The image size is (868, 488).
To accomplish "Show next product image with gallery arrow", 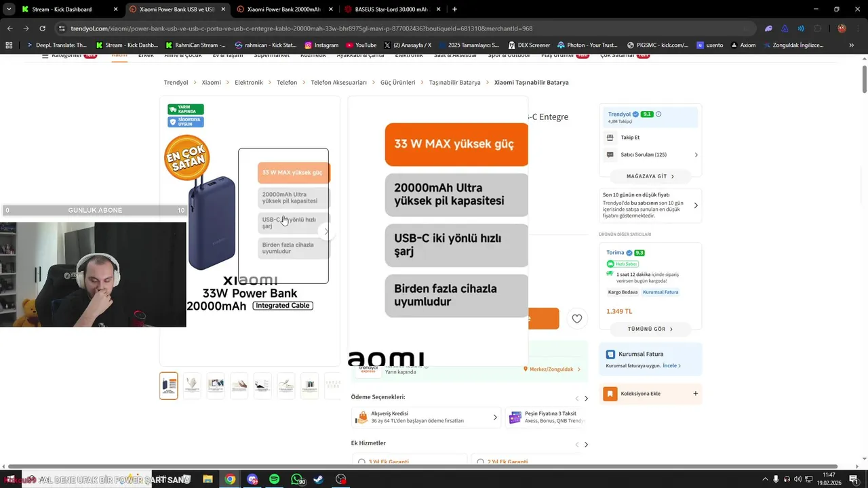I will point(326,232).
